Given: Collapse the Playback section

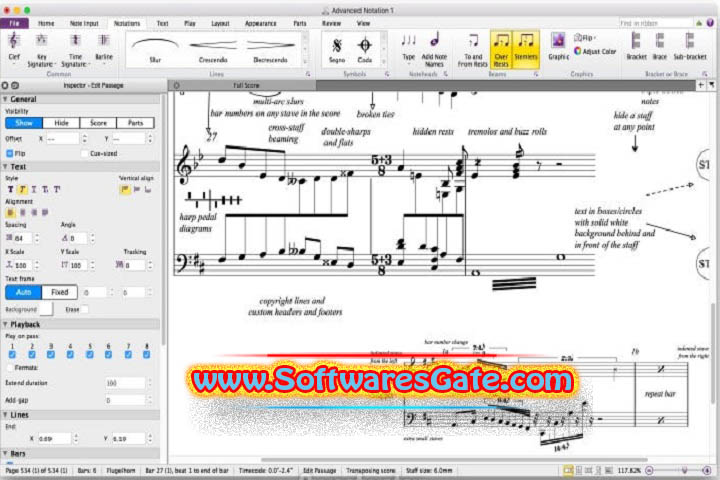Looking at the screenshot, I should pos(5,324).
